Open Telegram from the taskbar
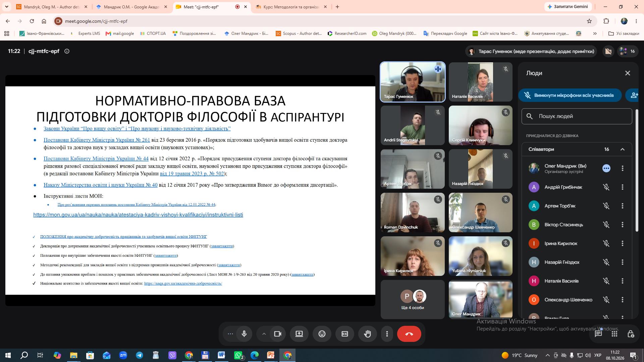Screen dimensions: 644x362 (x=140, y=355)
